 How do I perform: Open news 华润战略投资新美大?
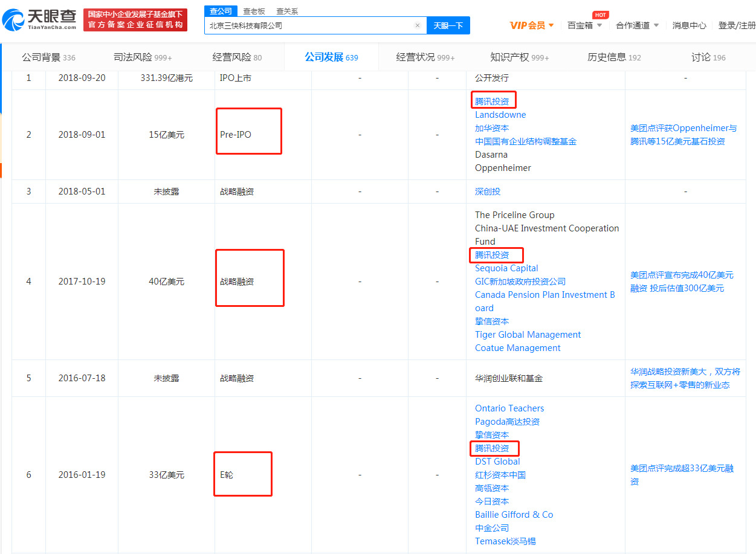click(685, 378)
